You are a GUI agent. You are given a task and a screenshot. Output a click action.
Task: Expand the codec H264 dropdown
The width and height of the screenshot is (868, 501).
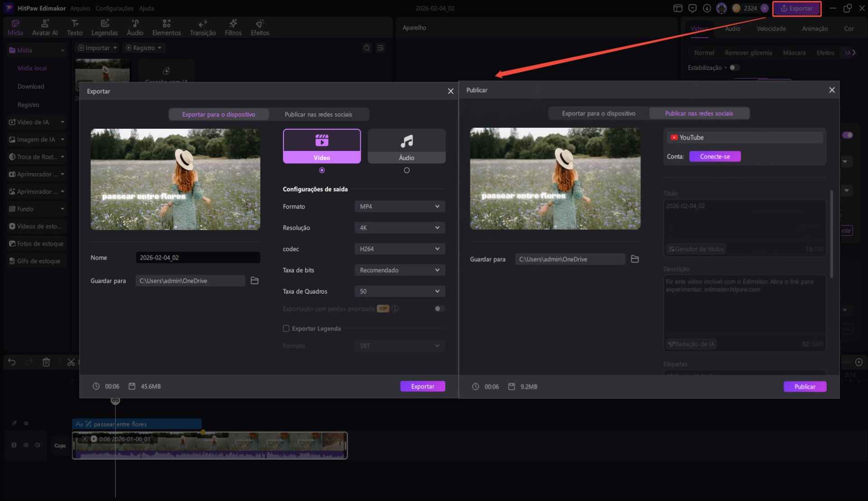[x=399, y=249]
